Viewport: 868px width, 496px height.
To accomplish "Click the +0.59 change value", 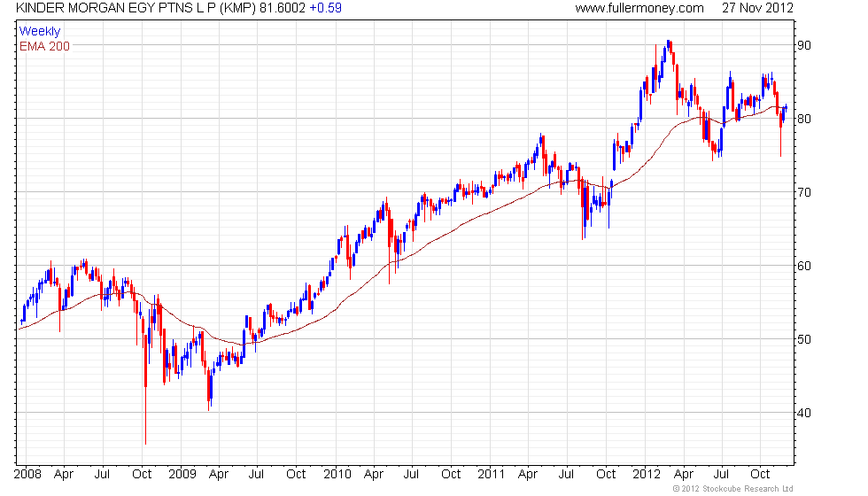I will pyautogui.click(x=325, y=8).
